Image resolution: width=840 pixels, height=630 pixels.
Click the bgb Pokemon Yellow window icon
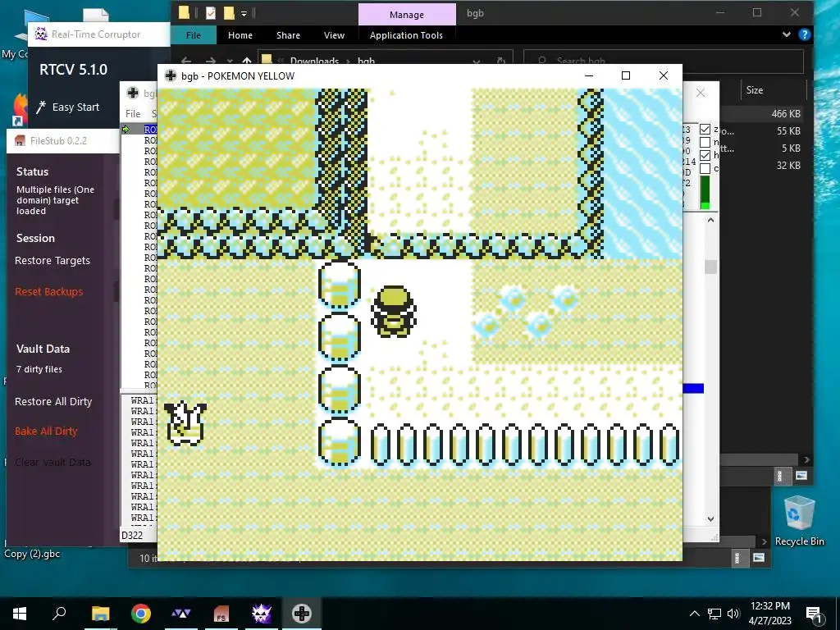(x=171, y=75)
